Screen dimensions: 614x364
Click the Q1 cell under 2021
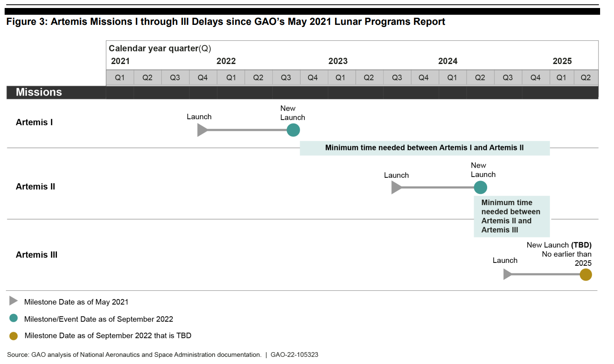pos(120,78)
